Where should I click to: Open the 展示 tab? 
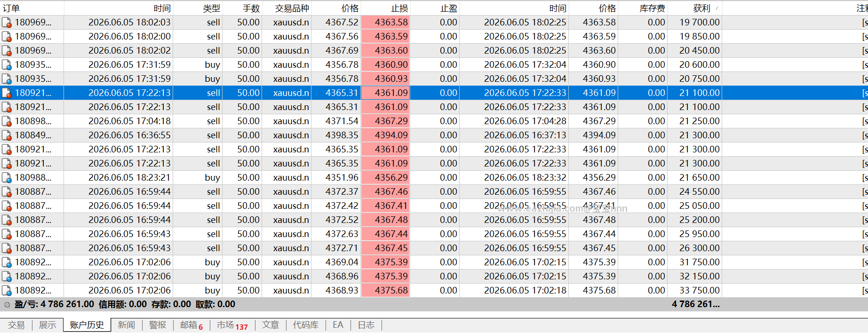(x=47, y=325)
